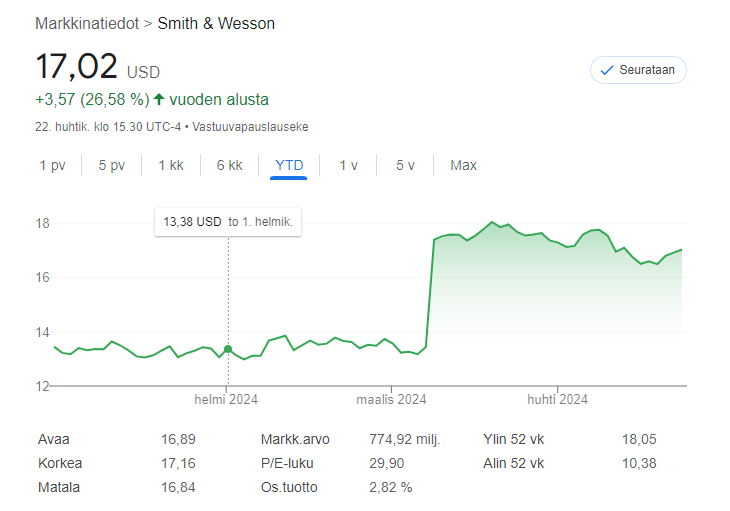730x511 pixels.
Task: Click the checkmark icon in Seurataan button
Action: (607, 70)
